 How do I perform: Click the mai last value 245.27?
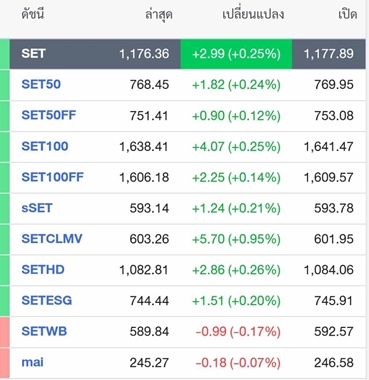coord(149,363)
